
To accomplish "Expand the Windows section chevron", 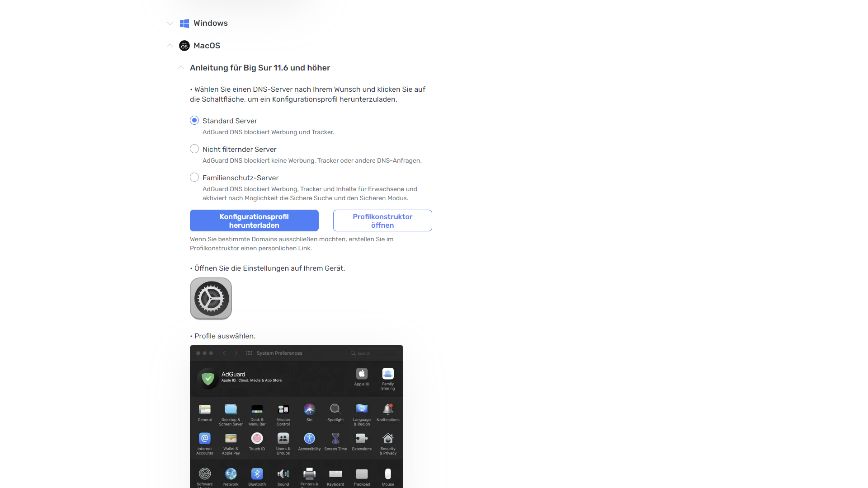I will 170,23.
